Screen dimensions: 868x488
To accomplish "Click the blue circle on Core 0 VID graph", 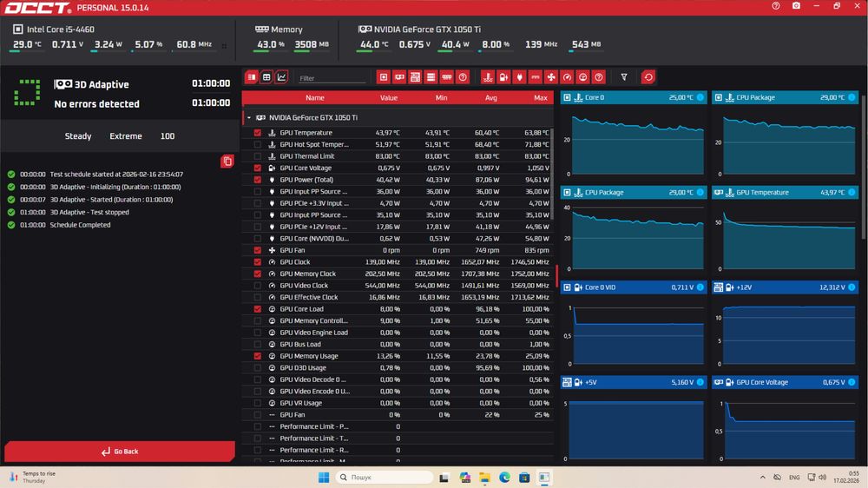I will click(700, 287).
